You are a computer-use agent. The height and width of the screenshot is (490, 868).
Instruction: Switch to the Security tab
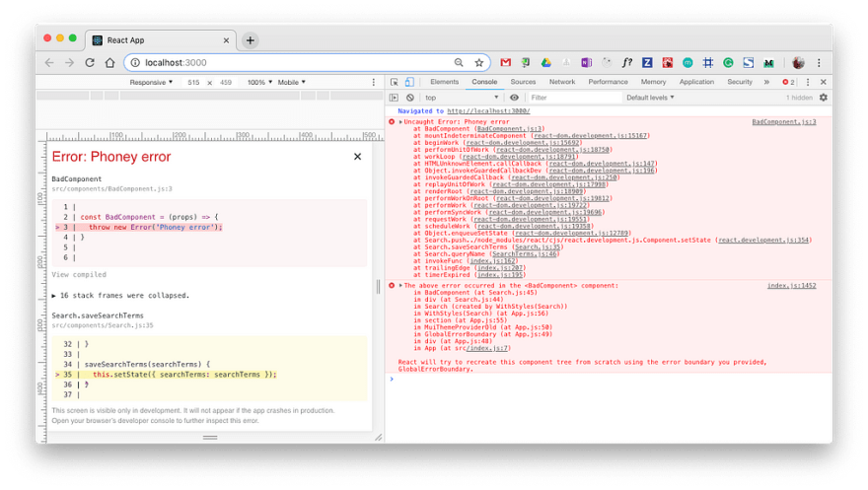[740, 82]
